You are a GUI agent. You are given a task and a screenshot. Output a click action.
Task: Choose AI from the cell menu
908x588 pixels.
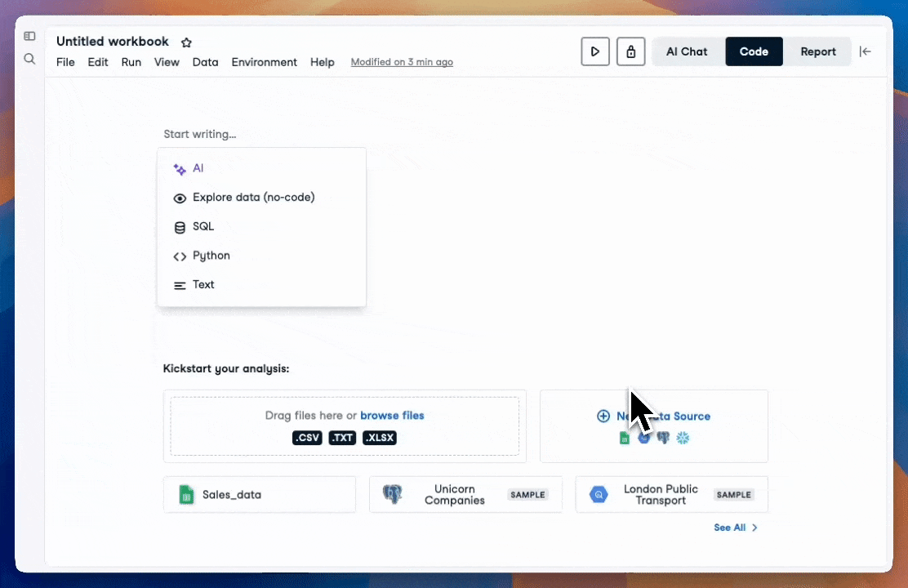point(261,168)
